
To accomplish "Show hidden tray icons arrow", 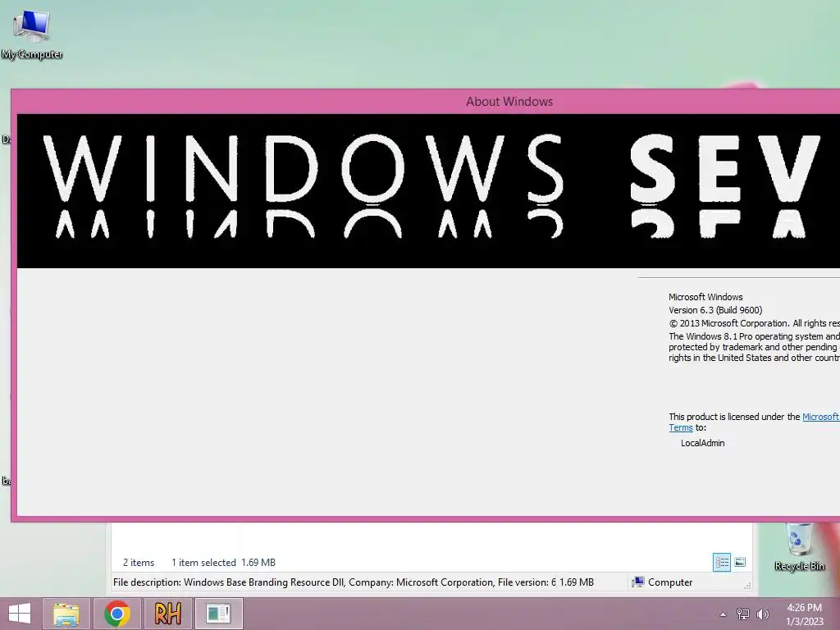I will pyautogui.click(x=724, y=614).
